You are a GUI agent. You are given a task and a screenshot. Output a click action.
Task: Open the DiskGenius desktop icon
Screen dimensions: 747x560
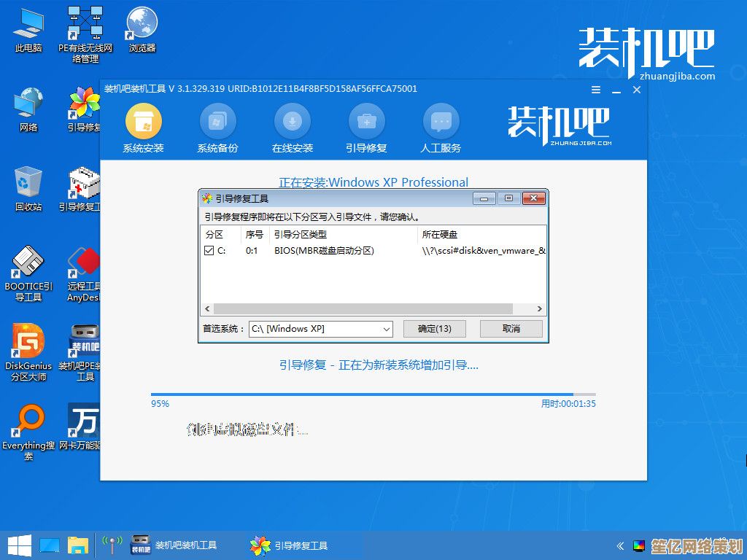tap(28, 343)
